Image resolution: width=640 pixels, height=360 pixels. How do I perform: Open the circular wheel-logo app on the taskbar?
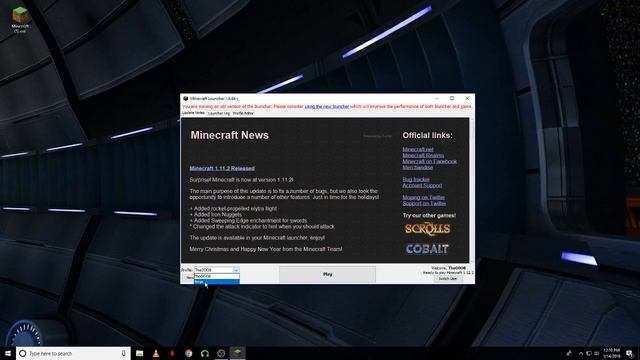point(221,353)
